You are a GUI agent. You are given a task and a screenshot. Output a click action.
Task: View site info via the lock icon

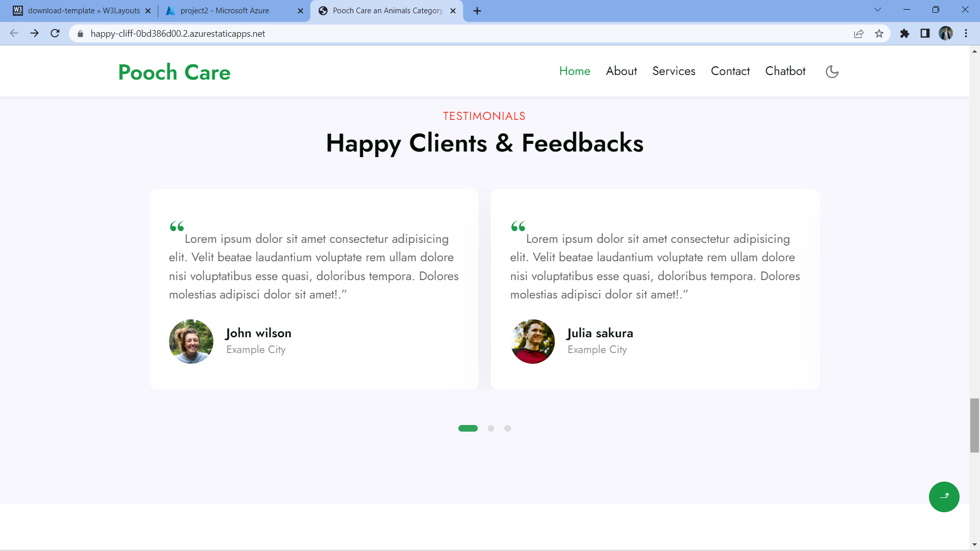pyautogui.click(x=80, y=34)
